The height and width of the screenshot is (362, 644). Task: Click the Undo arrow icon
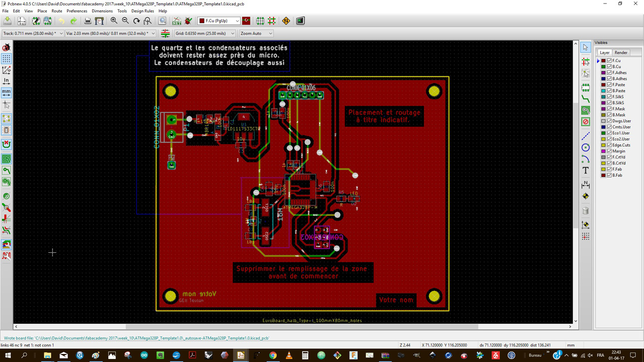(61, 21)
